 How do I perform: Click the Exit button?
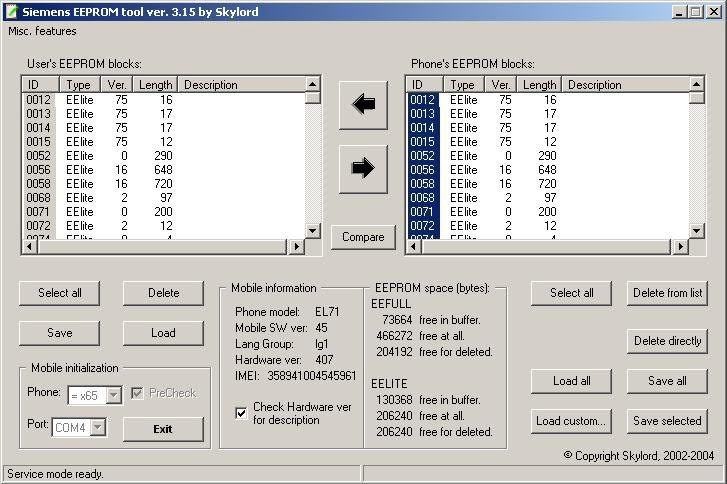163,429
